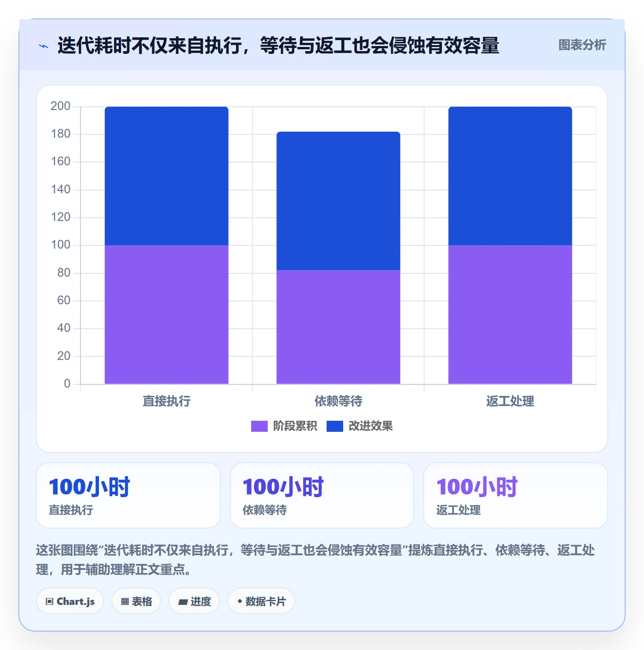The height and width of the screenshot is (650, 644).
Task: Click the blue bar segment for 依赖等待
Action: [338, 201]
